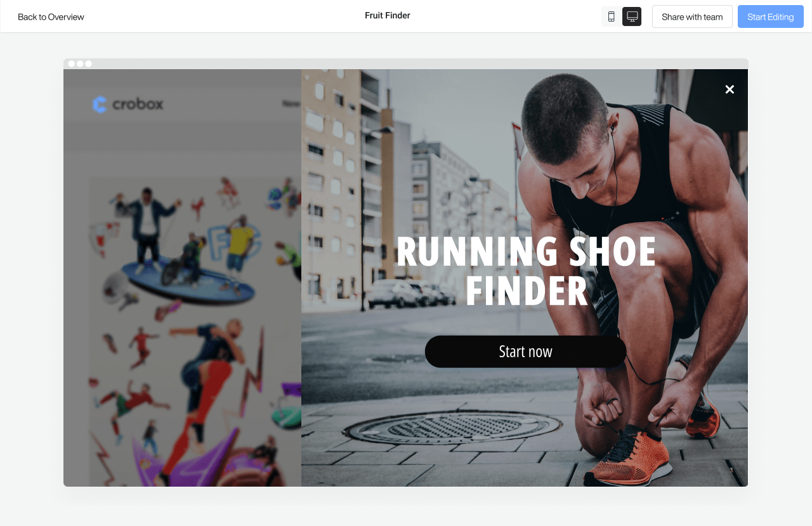Screen dimensions: 812x526
Task: Click the monitor icon in the device switcher
Action: (x=632, y=16)
